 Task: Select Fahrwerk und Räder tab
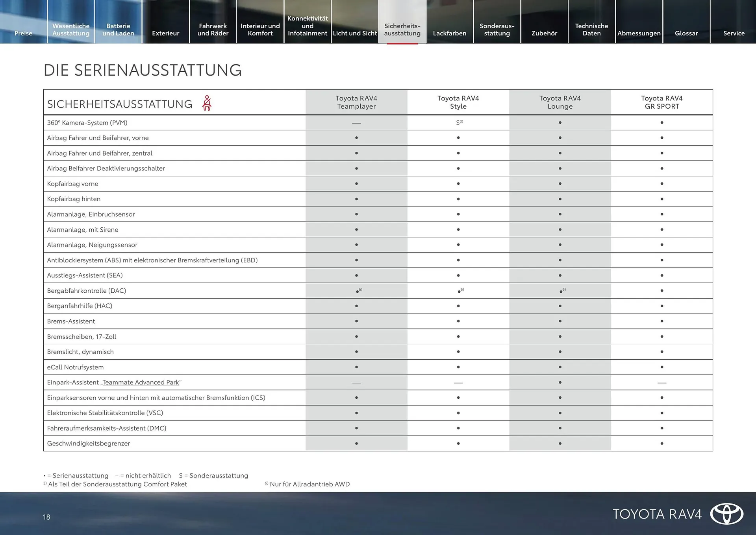213,30
